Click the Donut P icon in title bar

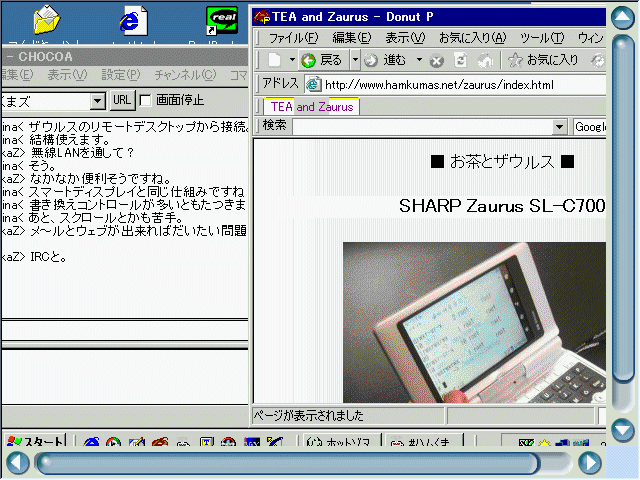tap(262, 17)
